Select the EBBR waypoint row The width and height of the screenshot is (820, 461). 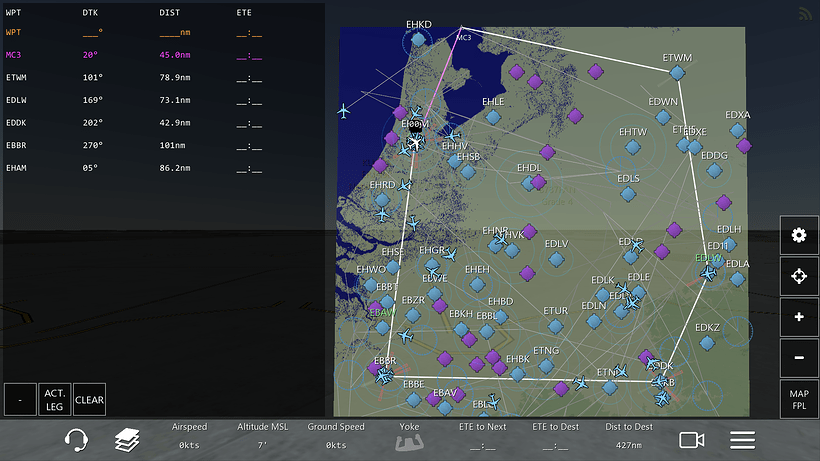[x=163, y=145]
